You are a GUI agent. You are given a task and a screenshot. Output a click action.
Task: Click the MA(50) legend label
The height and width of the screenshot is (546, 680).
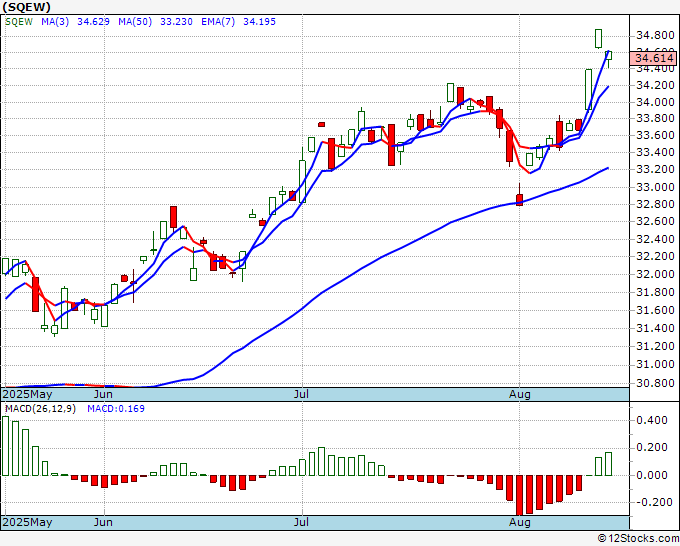coord(135,22)
